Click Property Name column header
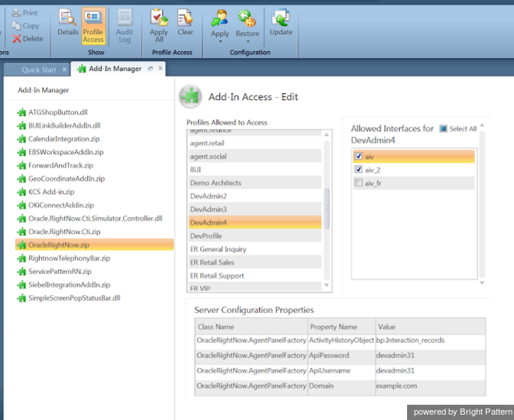514x420 pixels. click(341, 327)
